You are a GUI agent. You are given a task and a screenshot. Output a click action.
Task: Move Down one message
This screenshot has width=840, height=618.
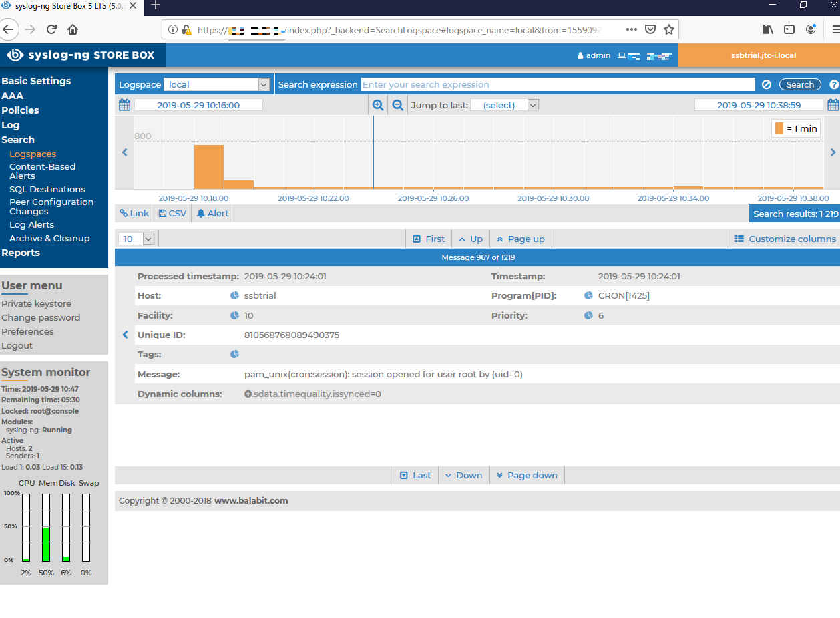464,475
